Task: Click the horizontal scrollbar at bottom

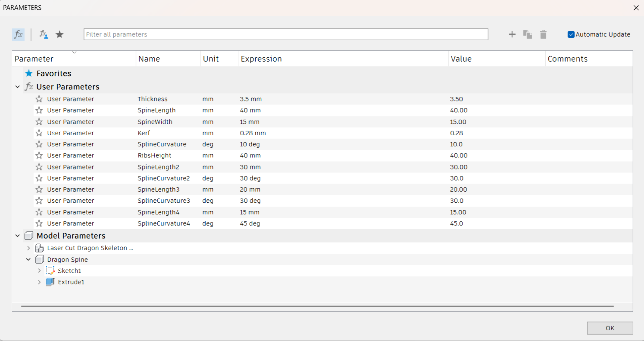Action: (x=317, y=306)
